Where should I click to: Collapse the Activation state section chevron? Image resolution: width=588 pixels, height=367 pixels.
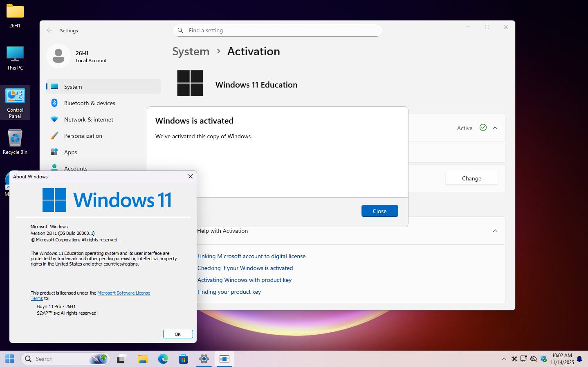click(x=495, y=128)
